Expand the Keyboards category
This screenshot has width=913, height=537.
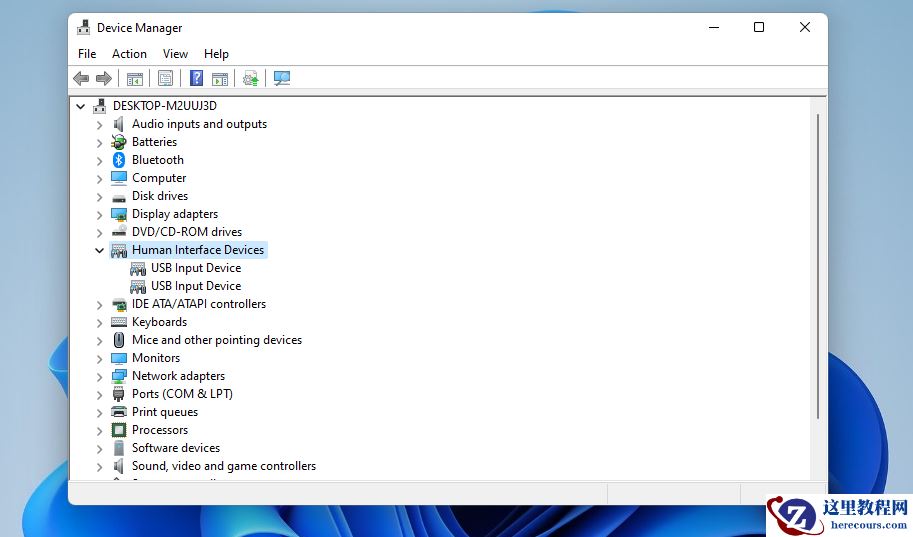coord(100,323)
